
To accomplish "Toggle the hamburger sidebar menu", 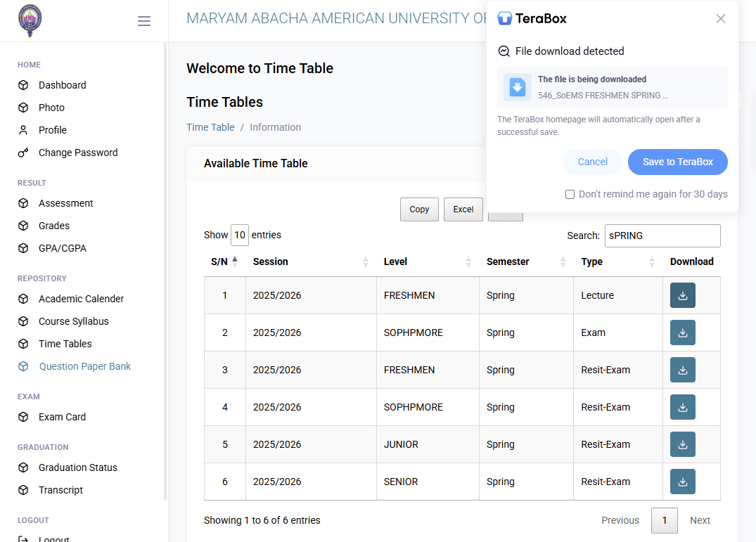I will tap(143, 20).
